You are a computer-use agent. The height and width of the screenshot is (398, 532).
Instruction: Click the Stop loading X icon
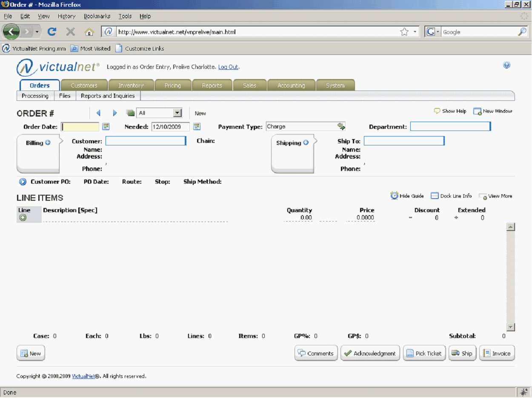(71, 32)
